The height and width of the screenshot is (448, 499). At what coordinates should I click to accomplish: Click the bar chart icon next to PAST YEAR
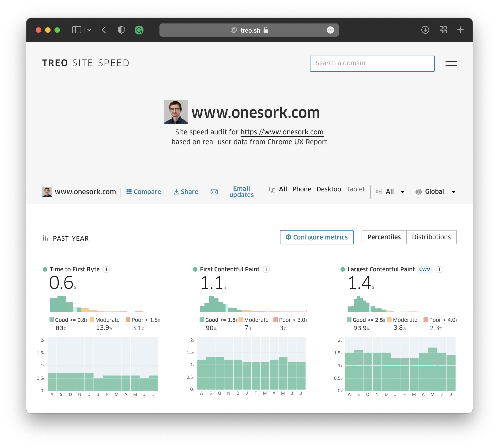click(x=45, y=238)
